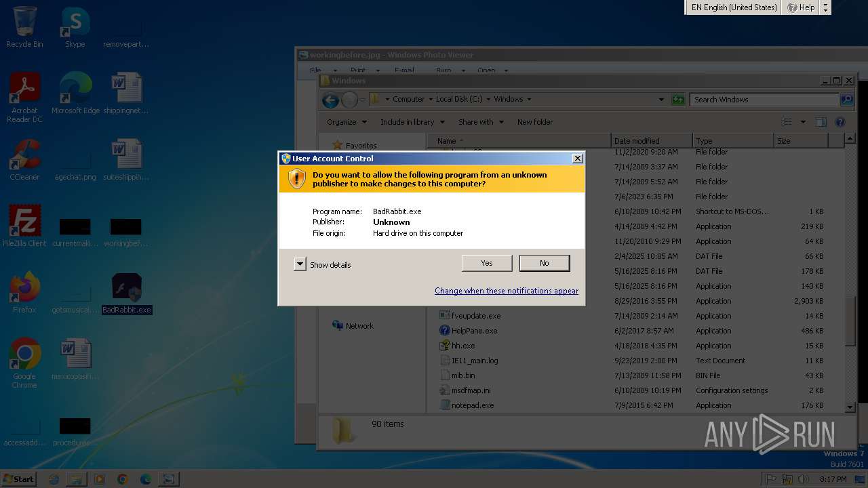Open CCleaner desktop shortcut
The image size is (868, 488).
tap(24, 160)
